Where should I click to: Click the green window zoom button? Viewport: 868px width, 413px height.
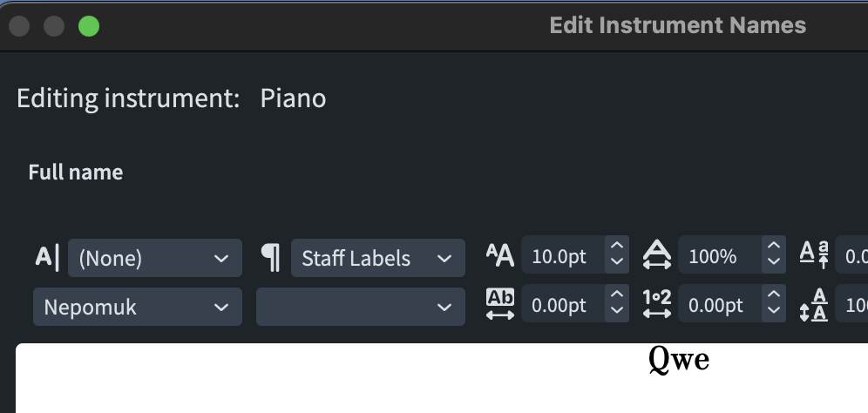tap(88, 26)
